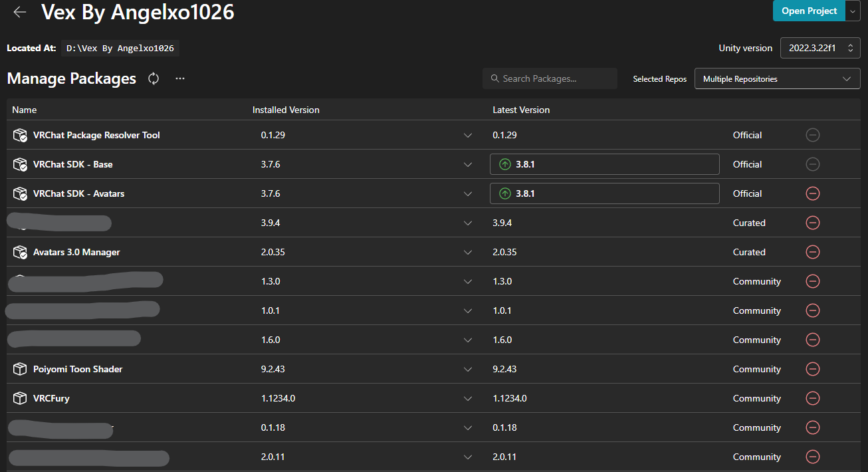Remove the package with version 2.0.11
This screenshot has height=472, width=868.
812,457
